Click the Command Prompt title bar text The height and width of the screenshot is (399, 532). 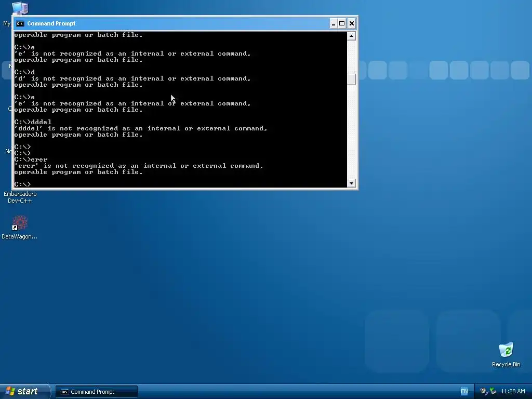click(51, 23)
